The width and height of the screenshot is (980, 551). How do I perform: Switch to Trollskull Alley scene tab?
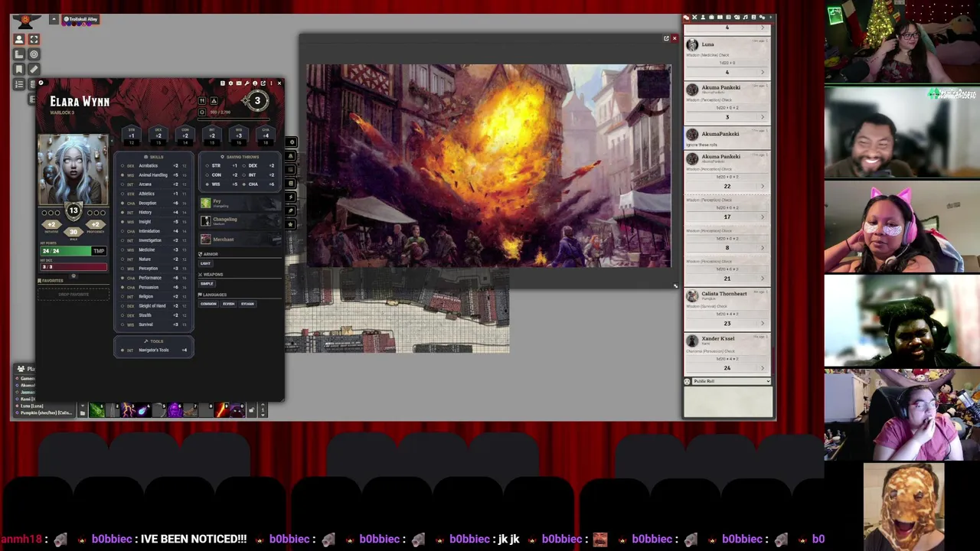pyautogui.click(x=80, y=19)
